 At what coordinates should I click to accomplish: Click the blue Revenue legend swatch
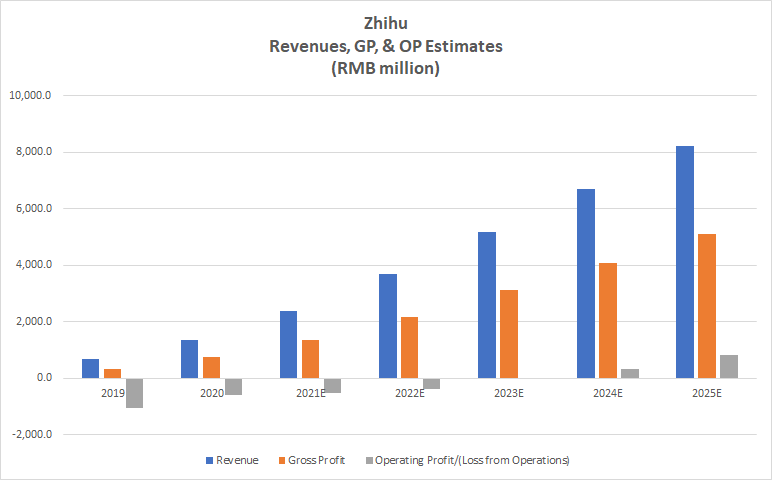point(210,461)
